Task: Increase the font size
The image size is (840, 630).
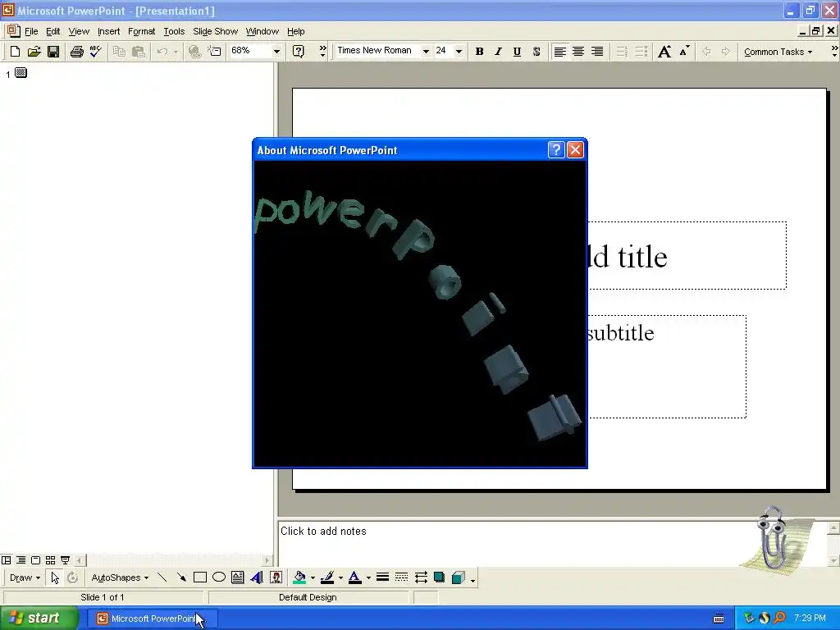Action: coord(664,52)
